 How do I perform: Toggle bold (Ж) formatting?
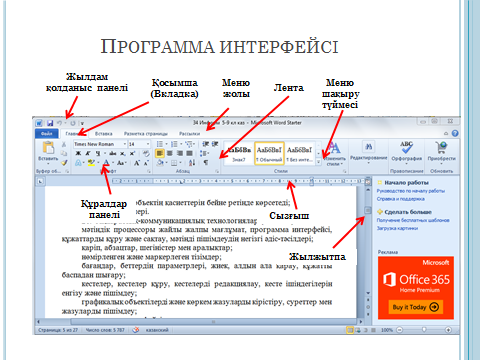tap(78, 153)
